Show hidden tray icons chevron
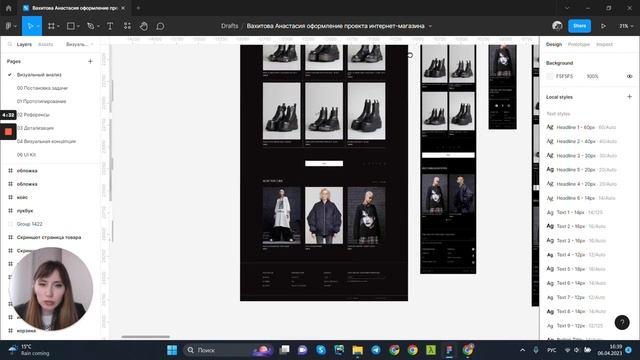The width and height of the screenshot is (640, 360). click(522, 350)
